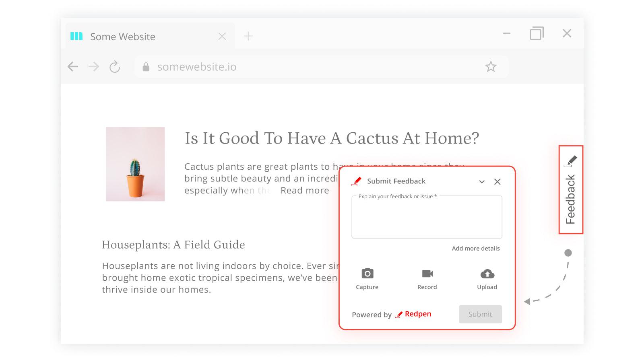
Task: Expand Add more details
Action: (x=475, y=249)
